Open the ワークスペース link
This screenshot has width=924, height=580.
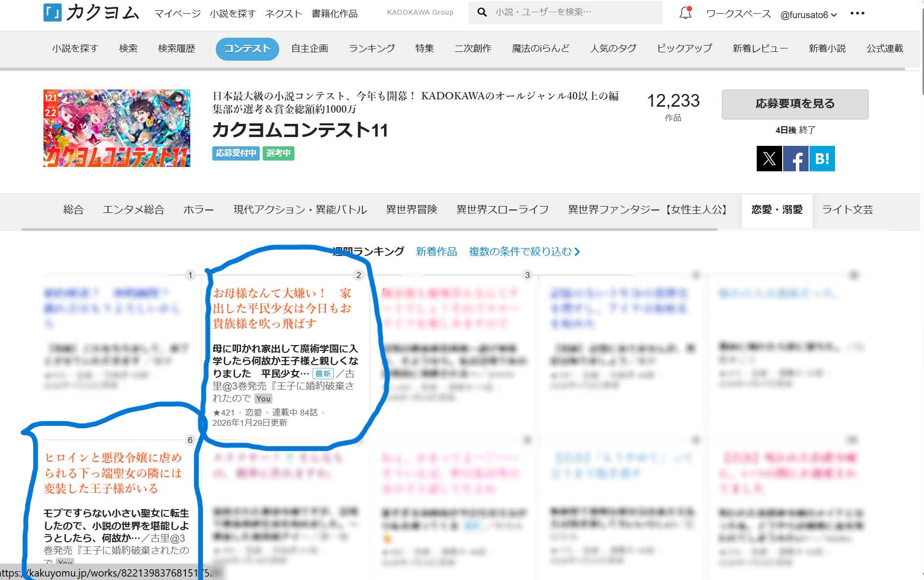738,14
